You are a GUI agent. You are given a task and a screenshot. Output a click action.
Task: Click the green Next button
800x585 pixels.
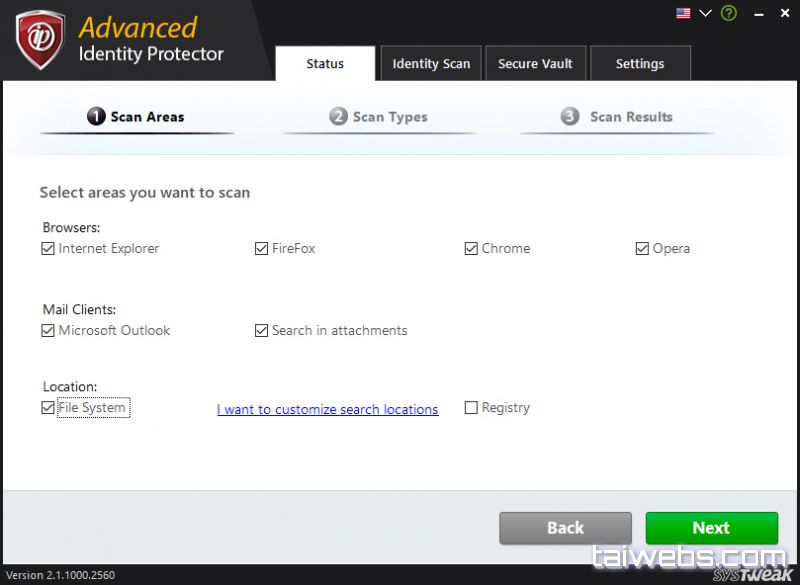click(x=711, y=528)
